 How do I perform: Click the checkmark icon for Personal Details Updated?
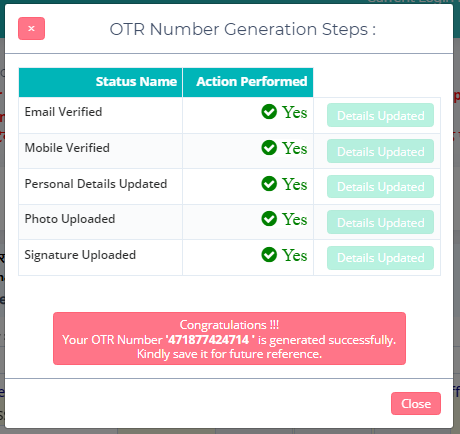click(269, 184)
